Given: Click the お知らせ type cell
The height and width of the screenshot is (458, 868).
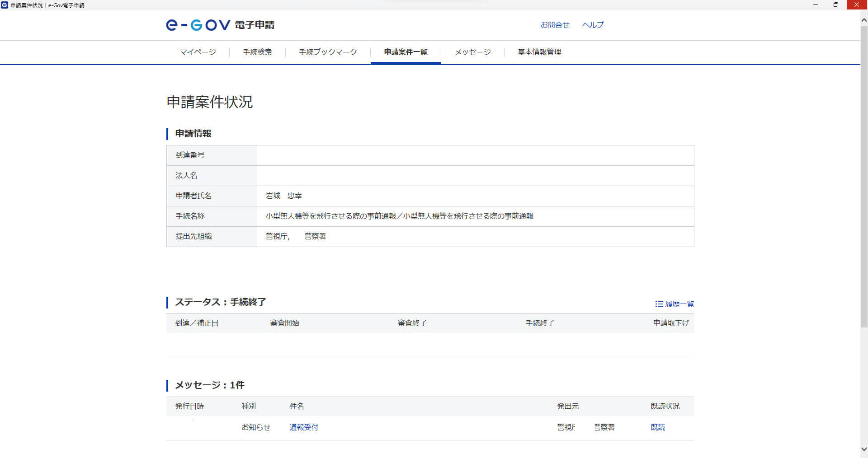Looking at the screenshot, I should click(256, 427).
